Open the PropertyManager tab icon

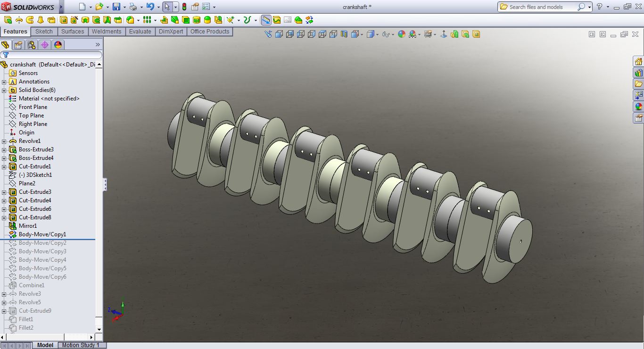click(18, 45)
